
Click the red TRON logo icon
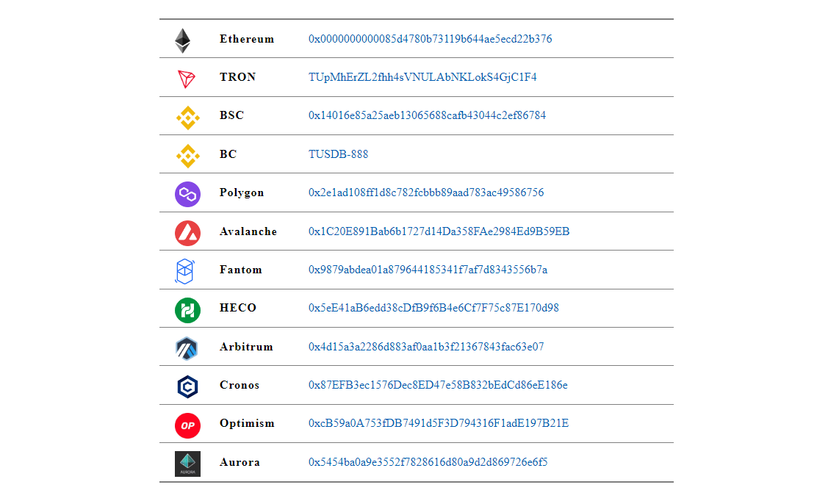coord(187,79)
